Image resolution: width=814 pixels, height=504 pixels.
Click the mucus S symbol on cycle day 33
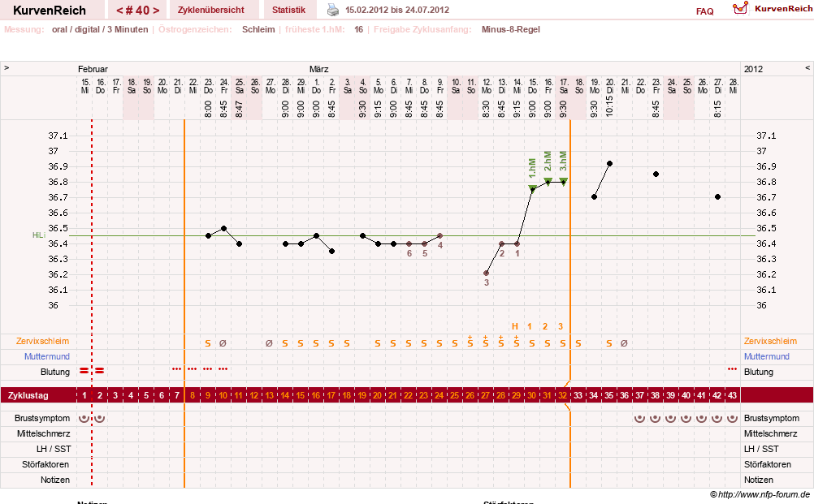578,343
